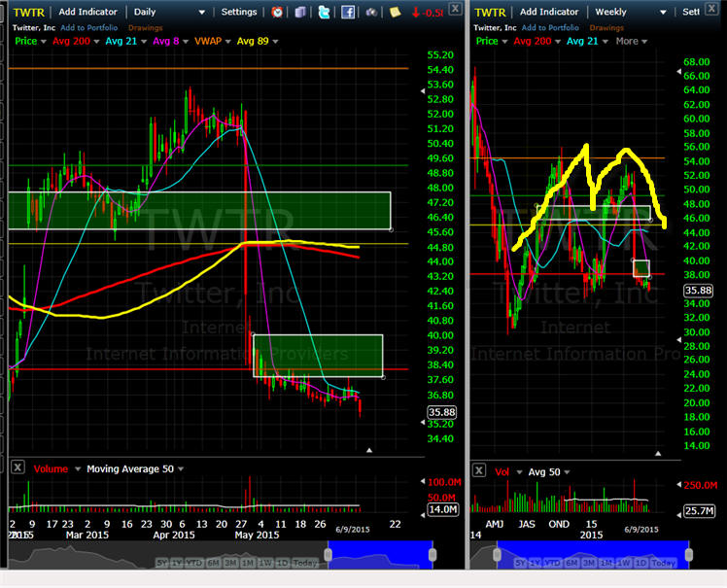Click the stacked pages icon in toolbar
Image resolution: width=727 pixels, height=588 pixels.
coord(300,12)
